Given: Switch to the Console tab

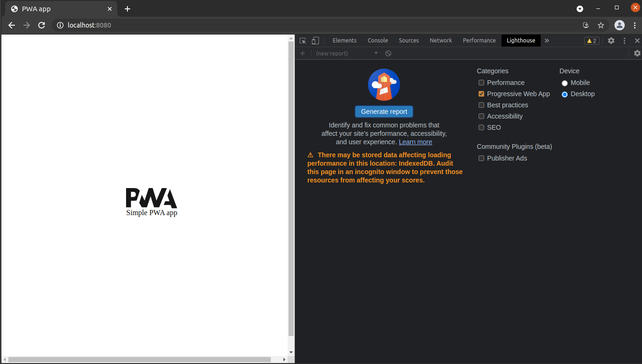Looking at the screenshot, I should coord(378,41).
